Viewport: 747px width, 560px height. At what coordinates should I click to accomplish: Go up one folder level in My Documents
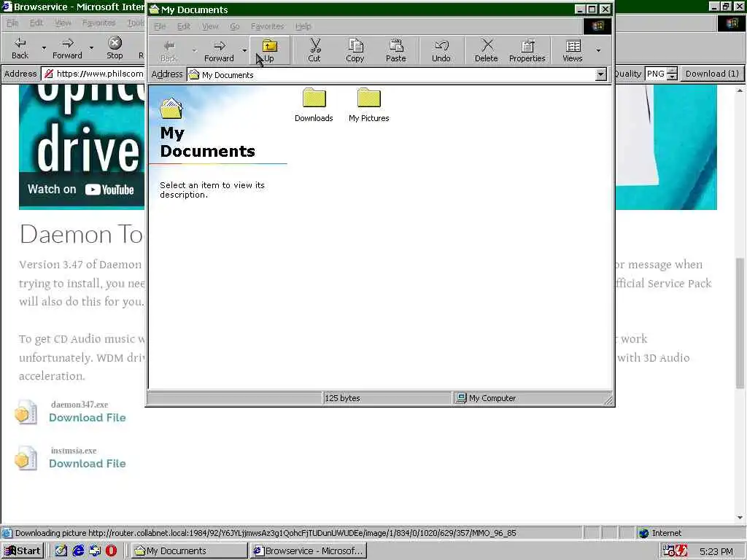pyautogui.click(x=269, y=50)
